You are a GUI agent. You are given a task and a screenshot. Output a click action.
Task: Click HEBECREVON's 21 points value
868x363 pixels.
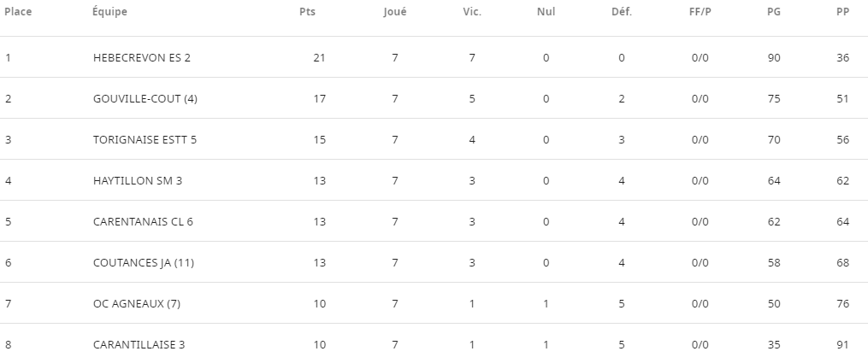(319, 57)
